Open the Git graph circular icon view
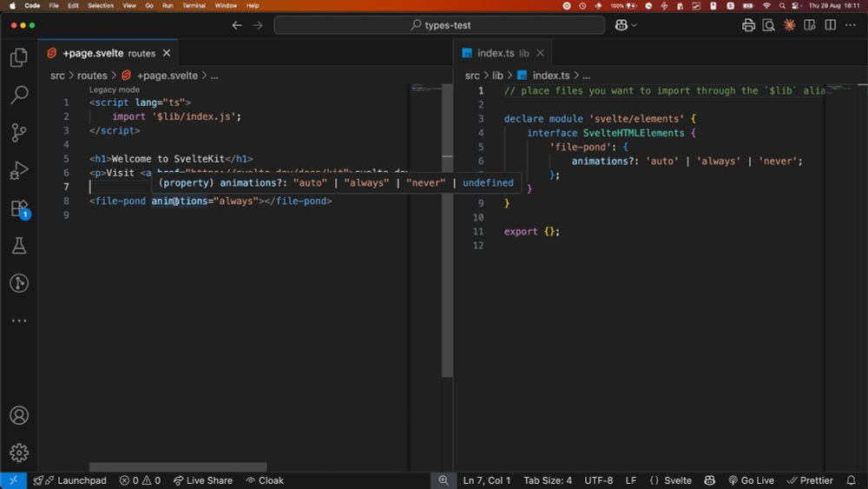Image resolution: width=868 pixels, height=489 pixels. click(x=19, y=283)
